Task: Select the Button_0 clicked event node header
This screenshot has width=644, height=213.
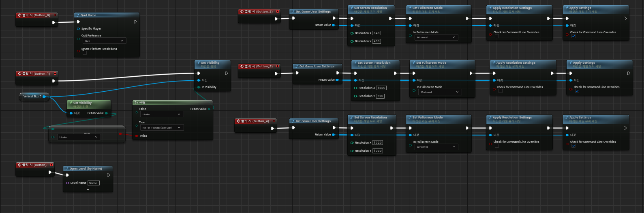Action: (x=37, y=15)
